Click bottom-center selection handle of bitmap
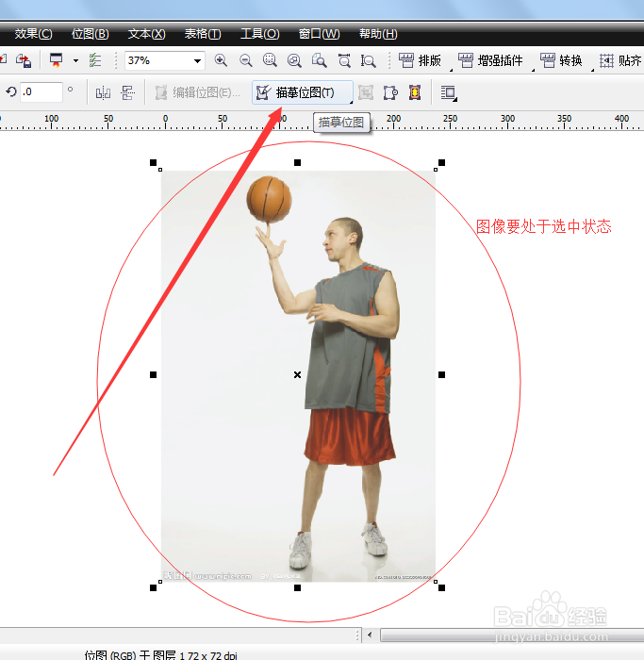The height and width of the screenshot is (660, 644). click(x=297, y=587)
